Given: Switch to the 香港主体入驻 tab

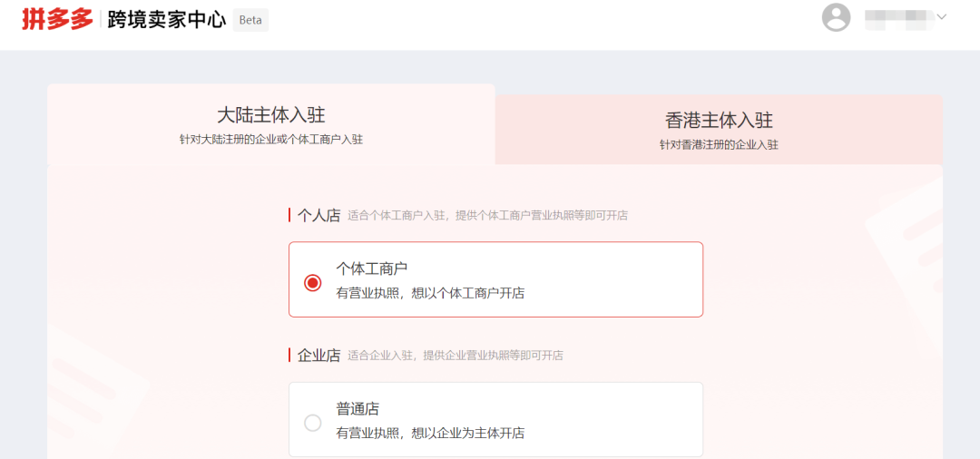Looking at the screenshot, I should pyautogui.click(x=719, y=120).
